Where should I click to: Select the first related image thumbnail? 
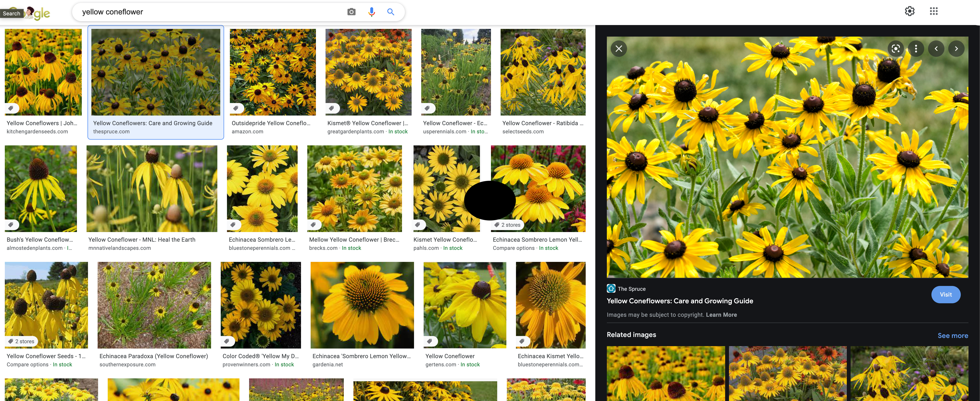[x=665, y=373]
